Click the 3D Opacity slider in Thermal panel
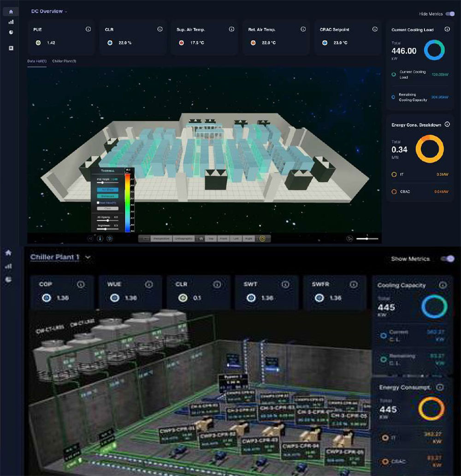 (107, 220)
